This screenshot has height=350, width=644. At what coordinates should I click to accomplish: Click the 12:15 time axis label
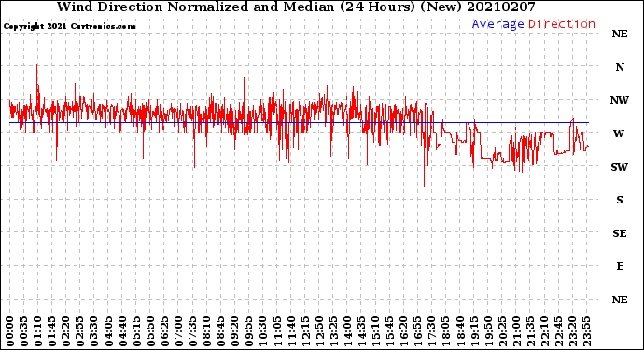point(305,331)
